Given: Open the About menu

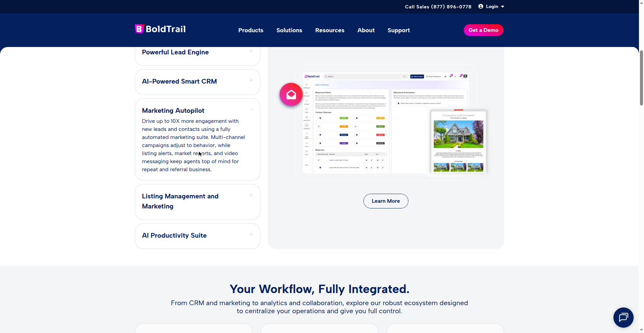Looking at the screenshot, I should point(366,30).
